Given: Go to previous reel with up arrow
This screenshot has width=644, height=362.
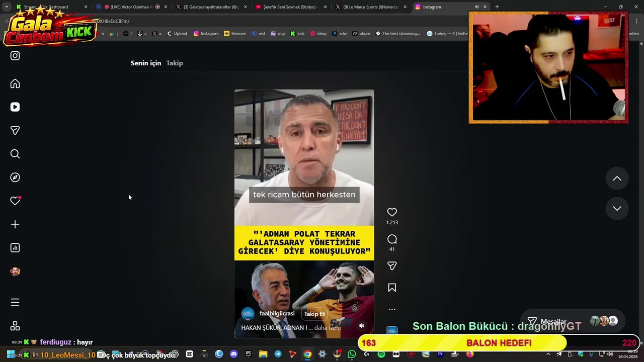Looking at the screenshot, I should pos(617,178).
